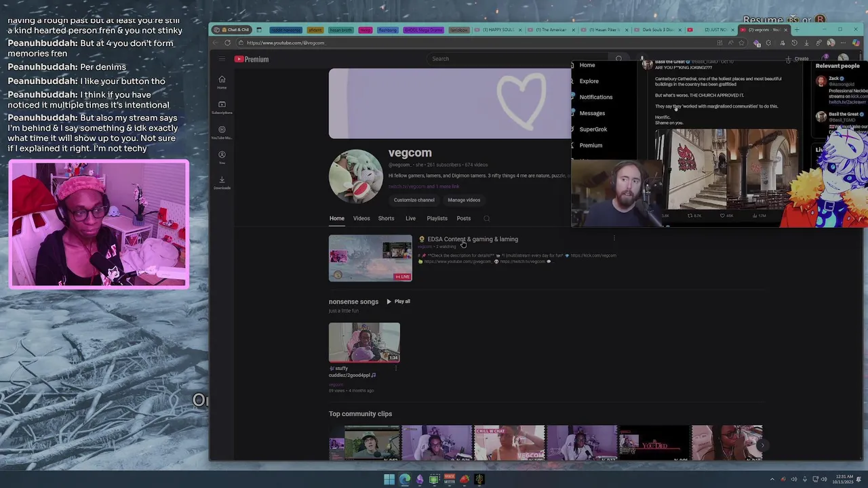Click the YouTube Premium logo
This screenshot has width=868, height=488.
coord(252,59)
